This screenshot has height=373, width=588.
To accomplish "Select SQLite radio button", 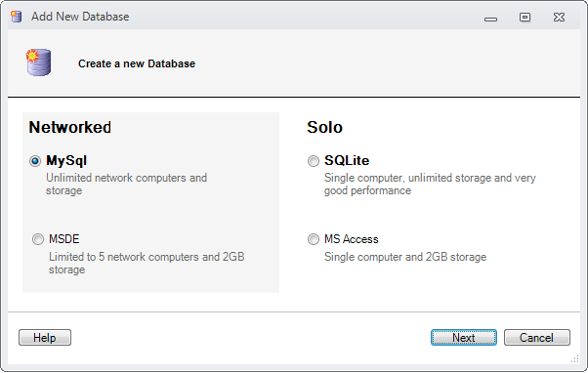I will tap(314, 161).
